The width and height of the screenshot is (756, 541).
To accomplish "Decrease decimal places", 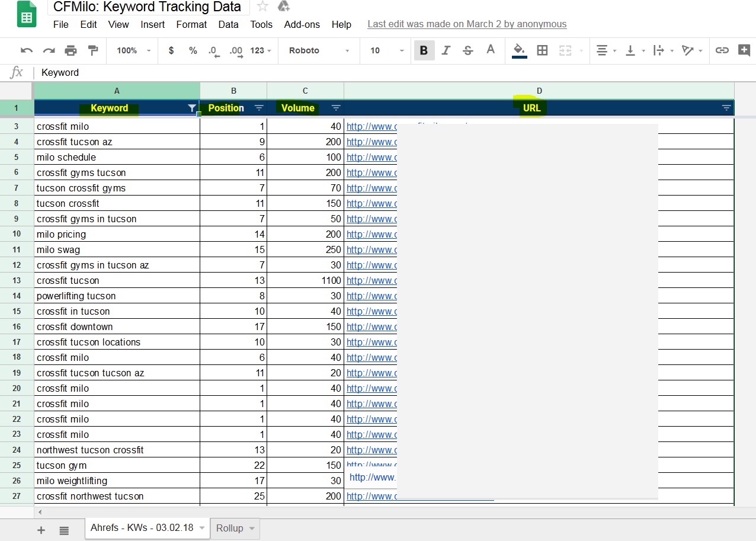I will (x=214, y=51).
